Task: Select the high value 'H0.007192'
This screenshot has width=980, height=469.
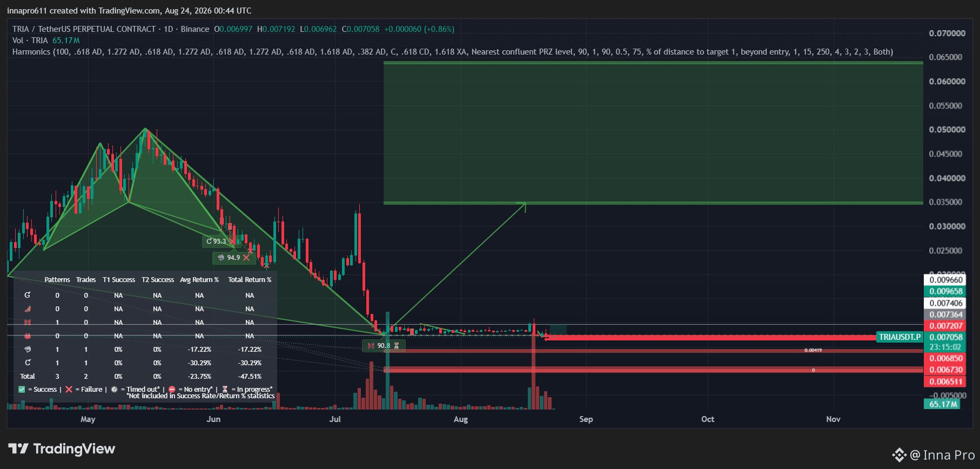Action: pos(276,29)
